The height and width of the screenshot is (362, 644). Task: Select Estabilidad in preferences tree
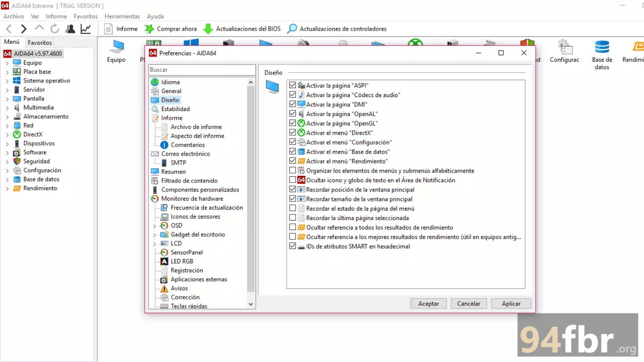170,109
